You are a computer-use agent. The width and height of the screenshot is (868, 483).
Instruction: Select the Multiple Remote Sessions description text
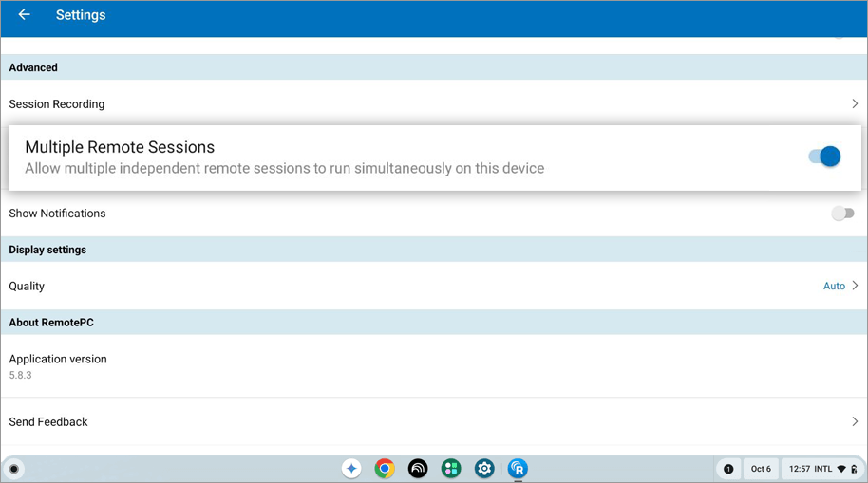click(x=285, y=168)
